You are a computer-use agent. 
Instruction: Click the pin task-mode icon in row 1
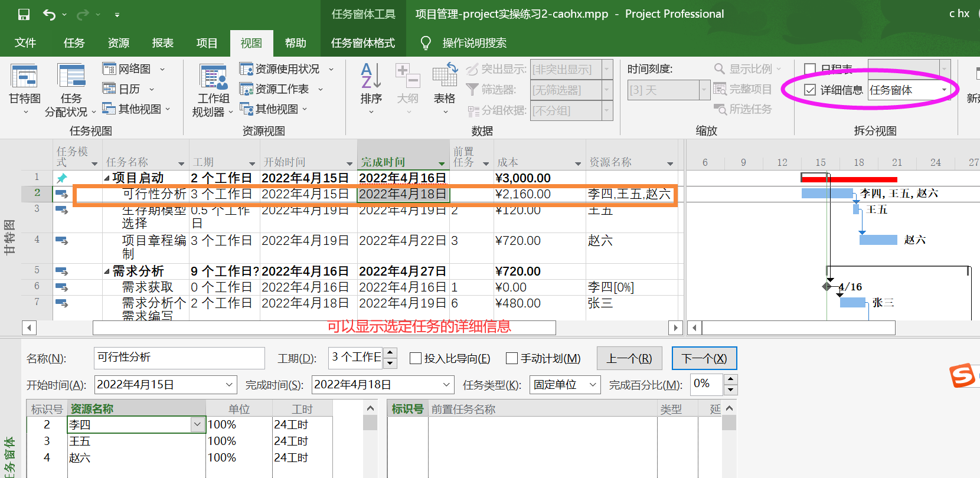(61, 178)
